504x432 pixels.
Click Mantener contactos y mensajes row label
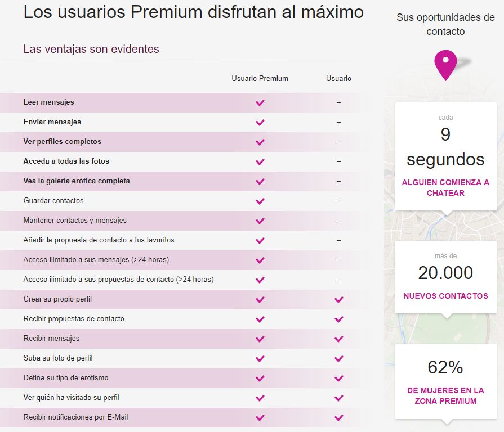tap(75, 220)
